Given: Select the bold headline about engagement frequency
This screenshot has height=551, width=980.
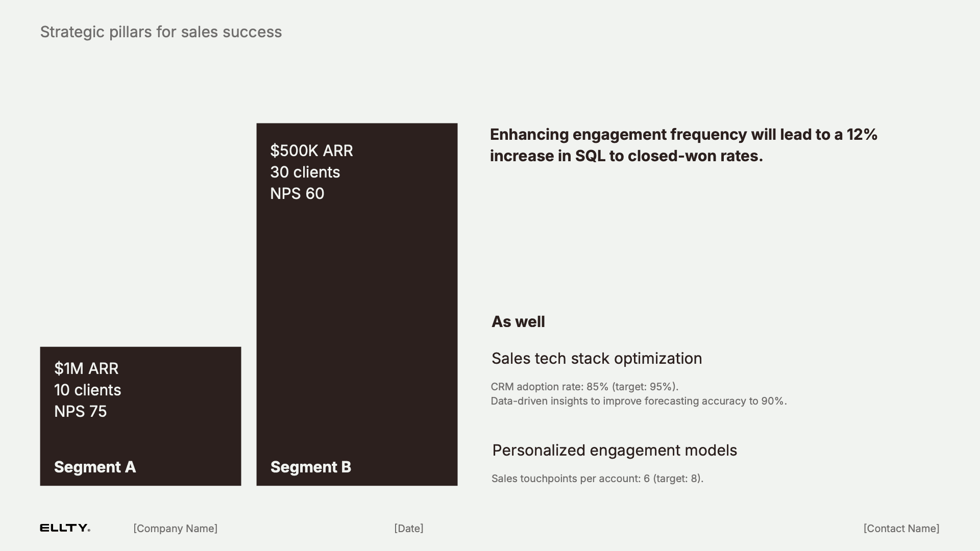Looking at the screenshot, I should click(683, 145).
